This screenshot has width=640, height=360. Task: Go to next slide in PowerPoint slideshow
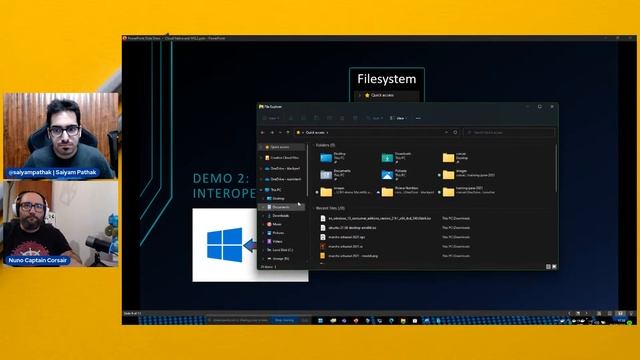click(587, 313)
